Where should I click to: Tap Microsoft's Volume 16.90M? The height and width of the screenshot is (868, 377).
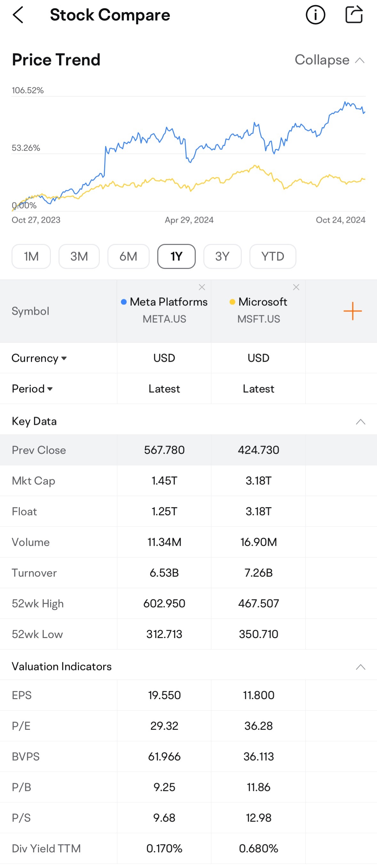pyautogui.click(x=258, y=542)
